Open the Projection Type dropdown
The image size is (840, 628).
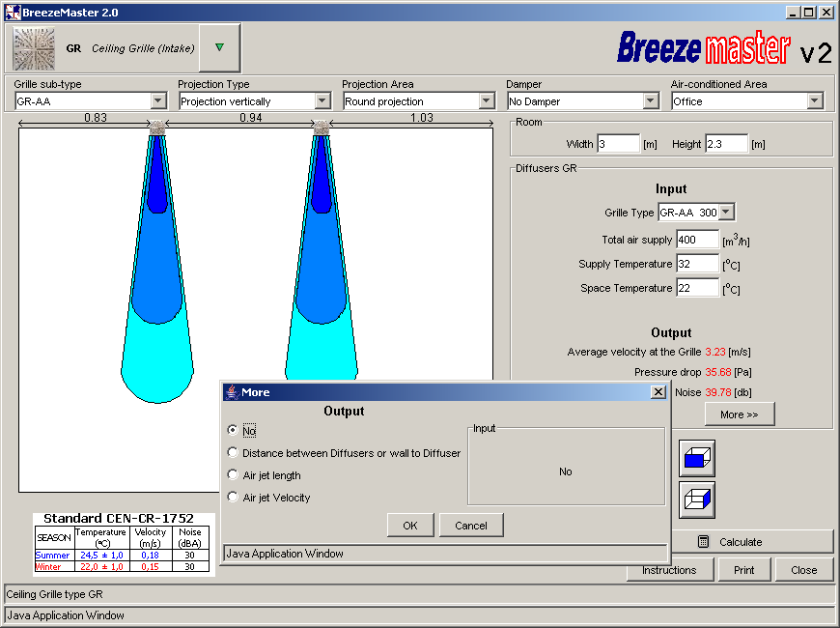pyautogui.click(x=322, y=100)
